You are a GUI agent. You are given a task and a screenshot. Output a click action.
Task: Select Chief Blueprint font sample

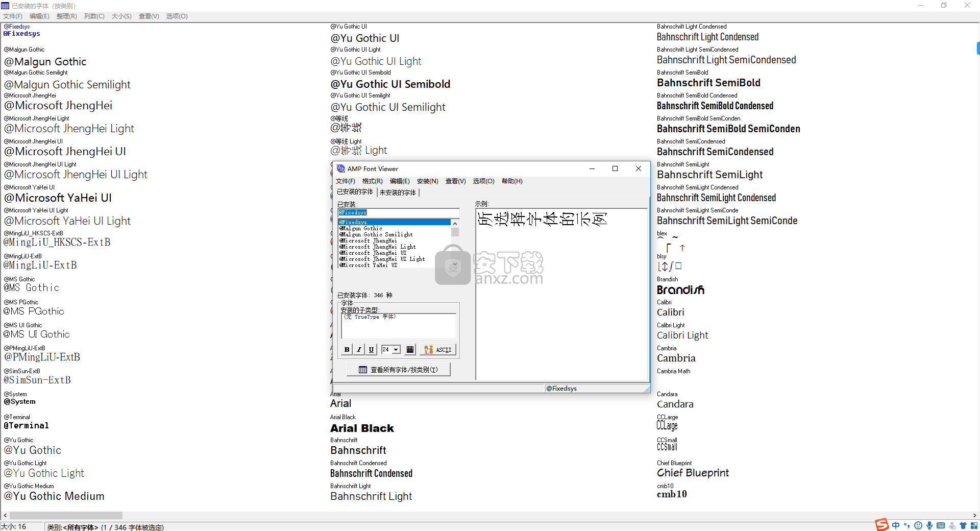(x=693, y=473)
